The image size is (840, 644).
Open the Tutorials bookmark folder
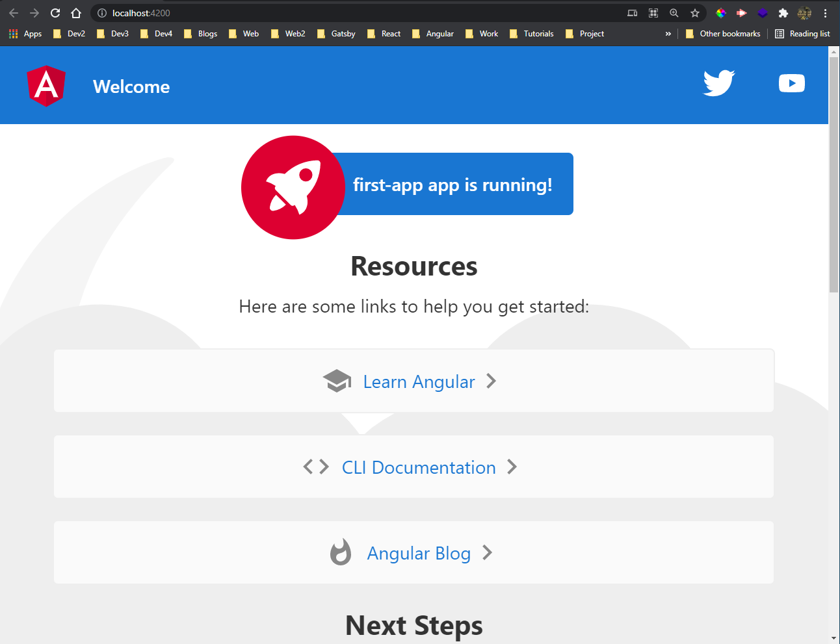click(532, 34)
